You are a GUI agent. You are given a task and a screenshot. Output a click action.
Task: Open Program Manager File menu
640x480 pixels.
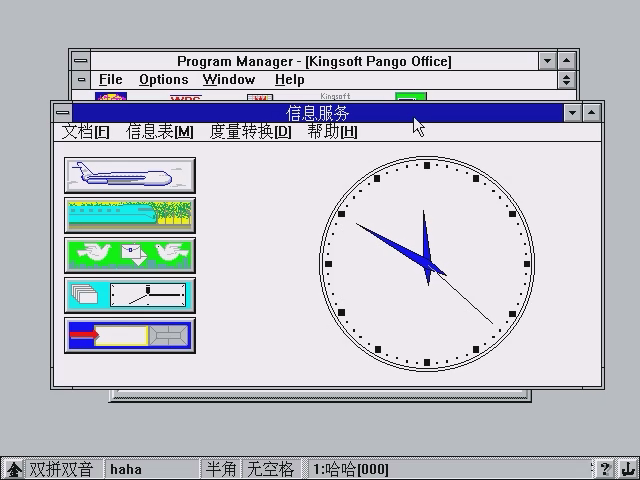(x=111, y=80)
